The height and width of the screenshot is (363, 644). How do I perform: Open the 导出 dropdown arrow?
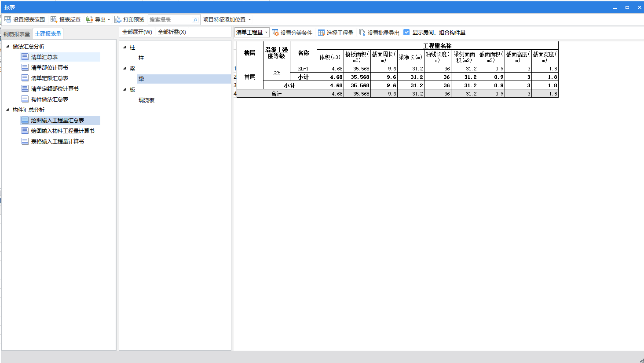coord(109,20)
